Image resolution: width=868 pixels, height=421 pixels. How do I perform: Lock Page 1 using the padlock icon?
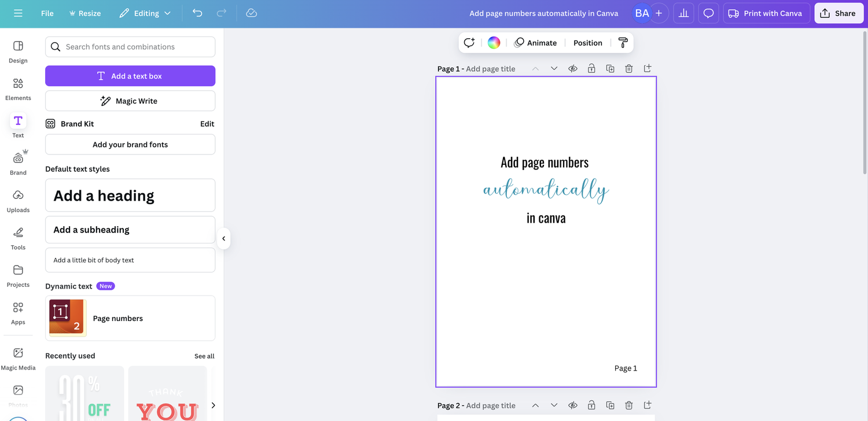point(591,68)
